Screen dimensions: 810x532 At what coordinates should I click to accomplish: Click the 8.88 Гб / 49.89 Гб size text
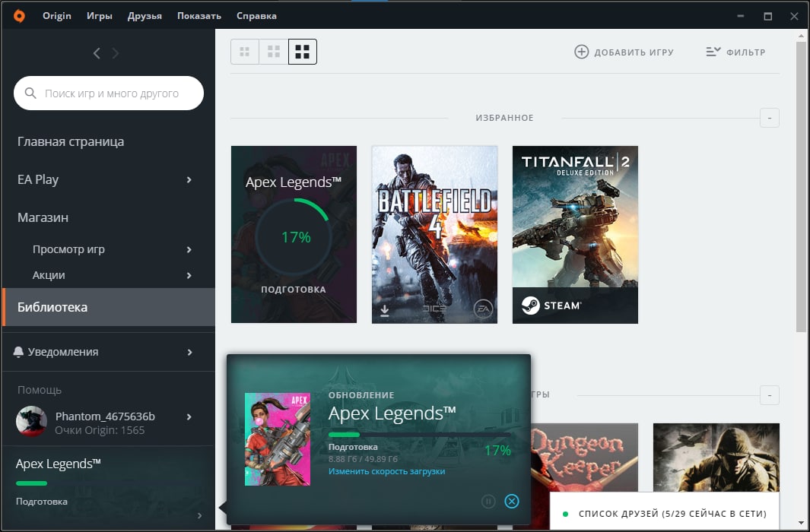[x=363, y=459]
